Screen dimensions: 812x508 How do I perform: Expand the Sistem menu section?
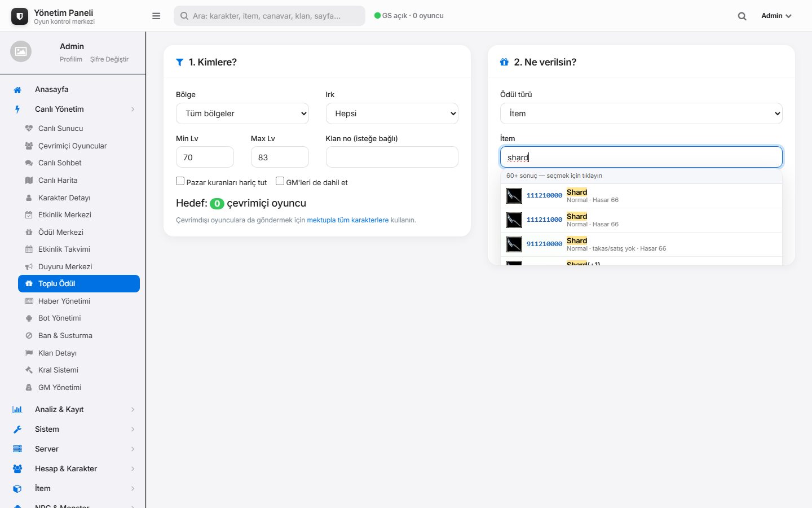click(x=73, y=429)
